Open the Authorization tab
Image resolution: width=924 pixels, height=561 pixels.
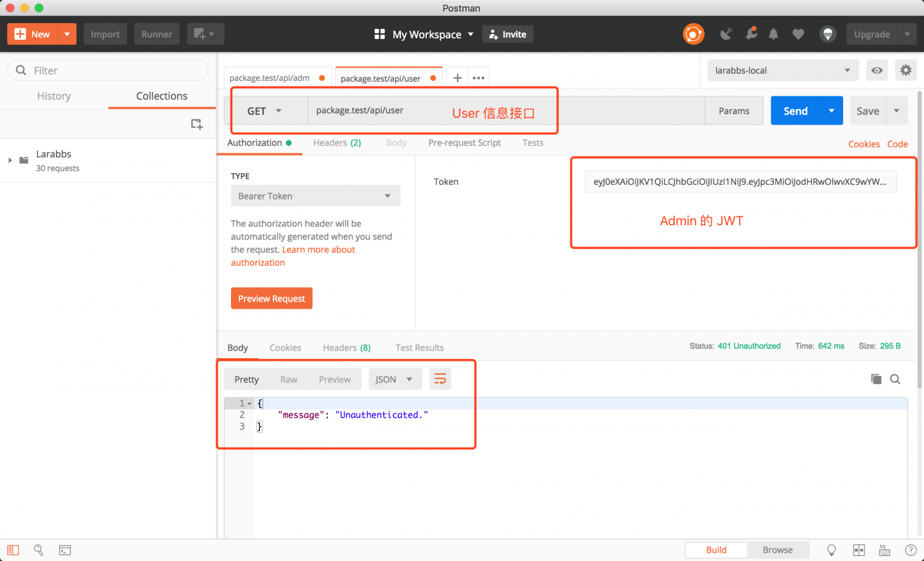click(x=259, y=142)
